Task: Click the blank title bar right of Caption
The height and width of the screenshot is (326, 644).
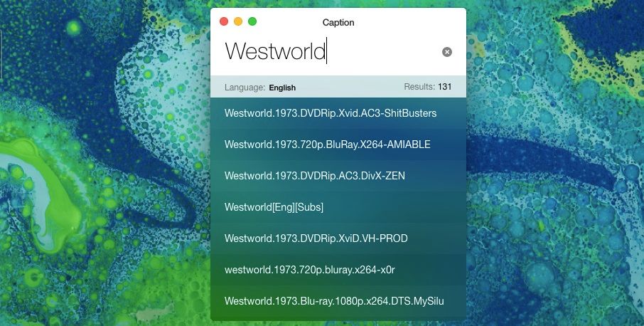Action: (412, 23)
